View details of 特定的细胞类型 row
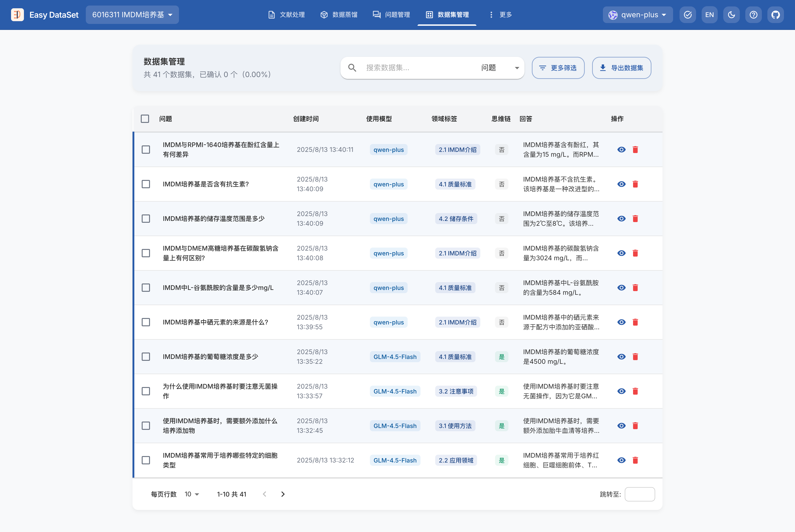This screenshot has width=795, height=532. (621, 460)
